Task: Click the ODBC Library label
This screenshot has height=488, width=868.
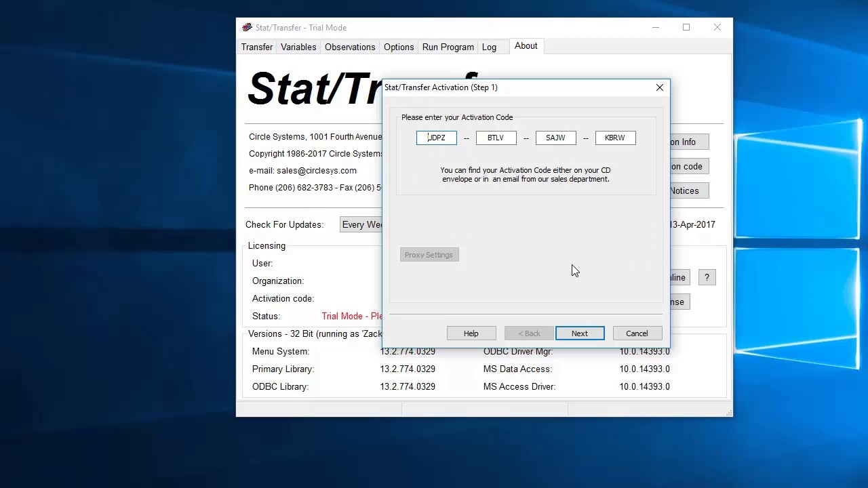Action: click(280, 386)
